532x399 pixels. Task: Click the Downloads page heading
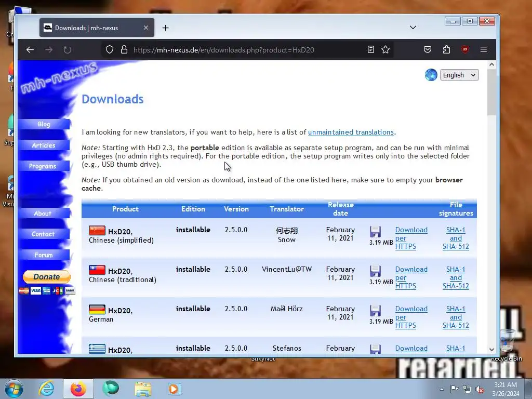(113, 99)
